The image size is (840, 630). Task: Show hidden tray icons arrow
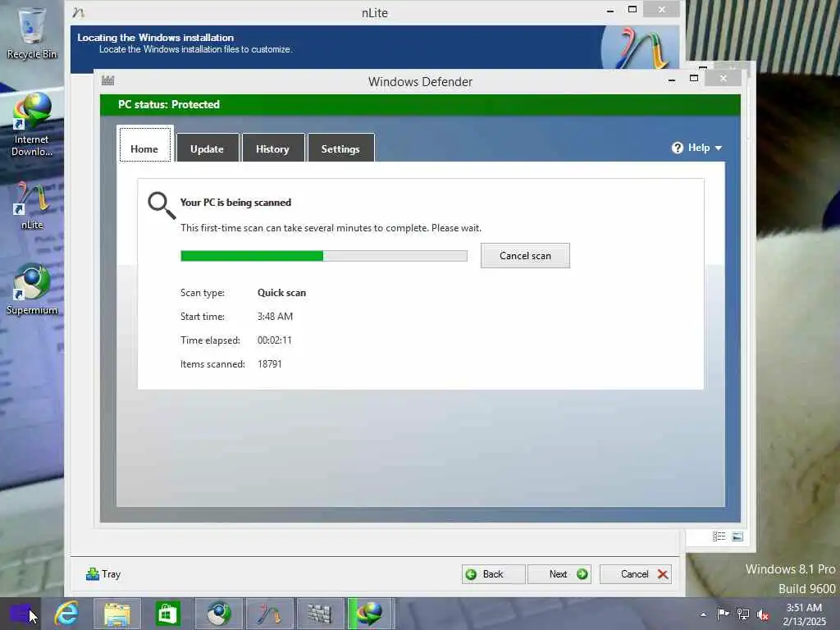(x=703, y=614)
